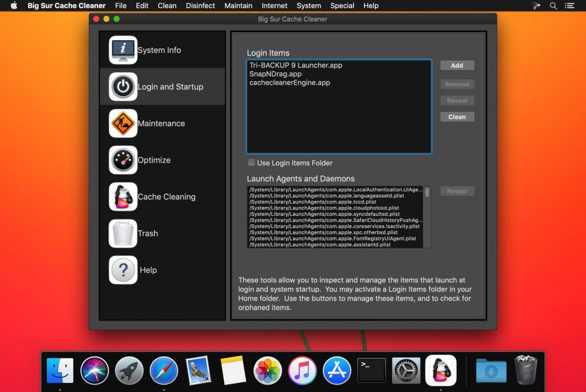586x392 pixels.
Task: Open the Clean menu
Action: (167, 6)
